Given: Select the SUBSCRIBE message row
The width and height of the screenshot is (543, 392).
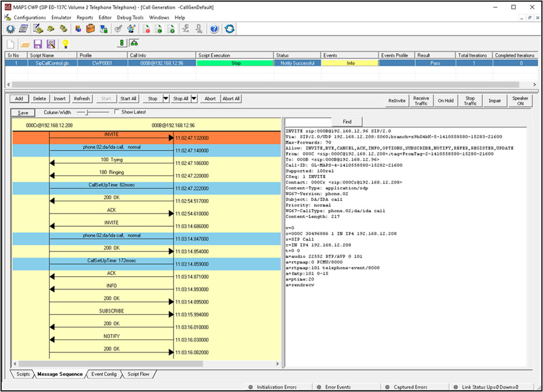Looking at the screenshot, I should [x=146, y=315].
